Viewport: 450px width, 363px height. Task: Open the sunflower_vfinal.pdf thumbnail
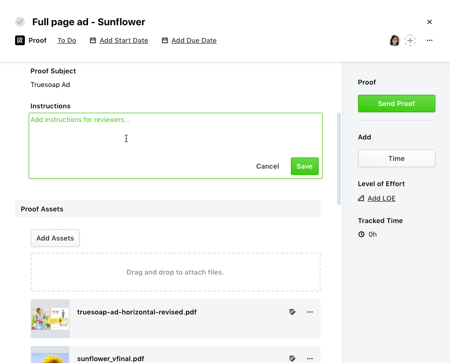point(50,355)
